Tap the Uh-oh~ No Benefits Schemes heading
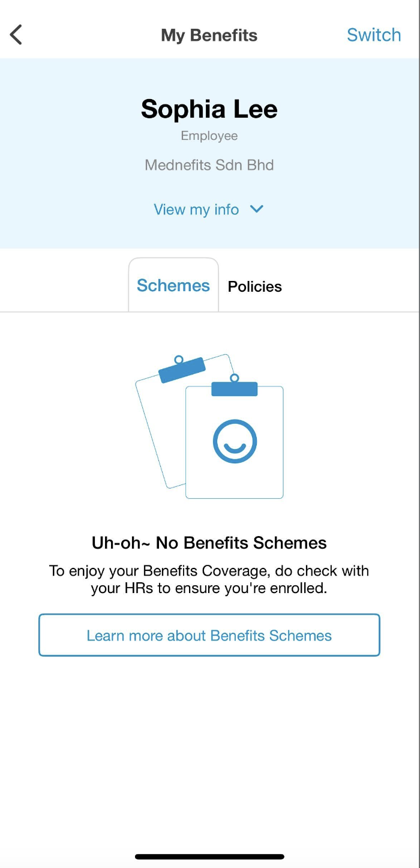This screenshot has height=868, width=420. [x=209, y=543]
